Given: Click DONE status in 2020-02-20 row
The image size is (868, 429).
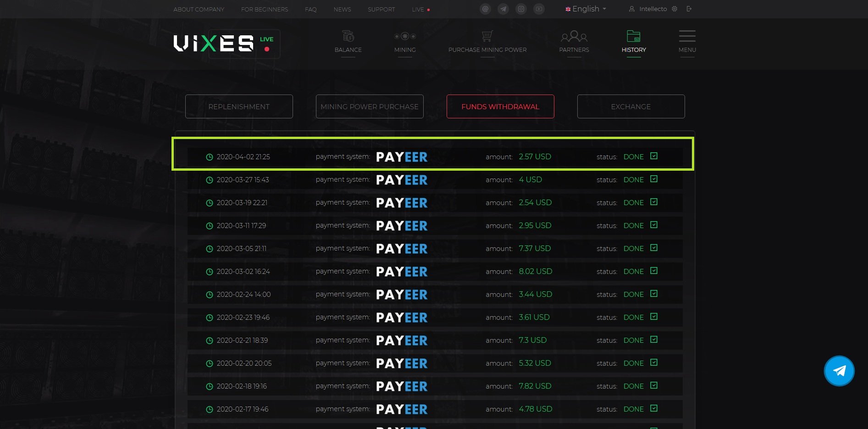Looking at the screenshot, I should [x=634, y=363].
